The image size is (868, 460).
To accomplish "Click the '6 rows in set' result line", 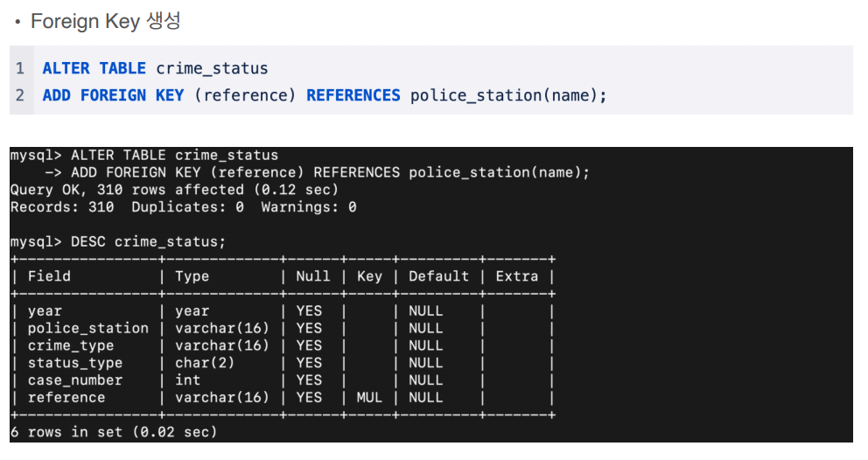I will (x=114, y=432).
